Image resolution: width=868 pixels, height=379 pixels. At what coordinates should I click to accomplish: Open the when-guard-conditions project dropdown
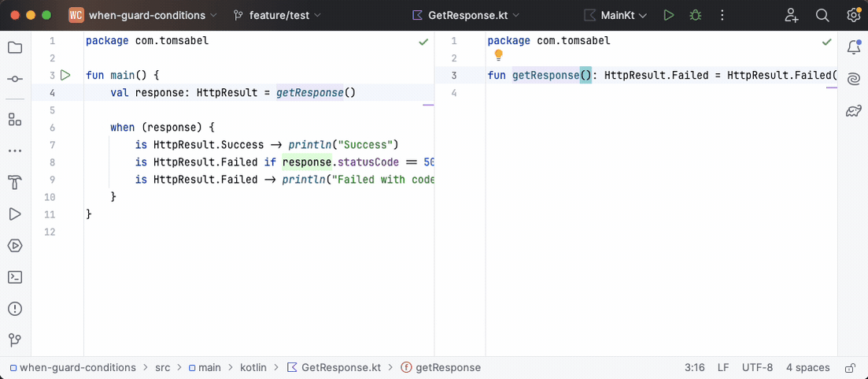142,16
